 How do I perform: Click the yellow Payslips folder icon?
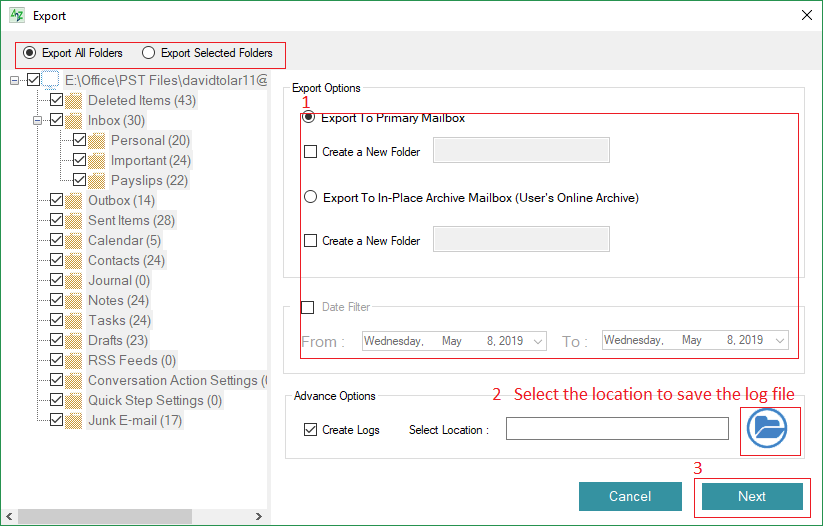[x=97, y=181]
